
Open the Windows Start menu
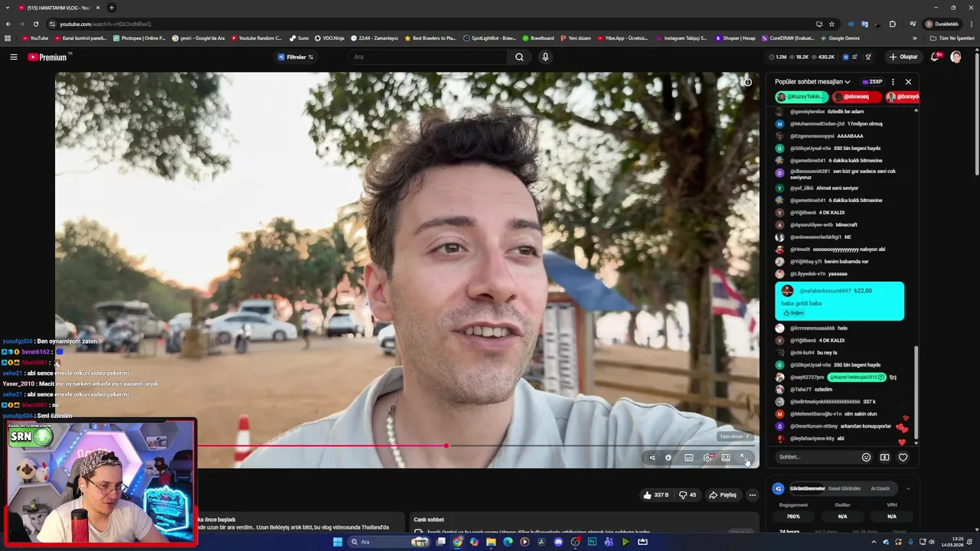(x=338, y=542)
